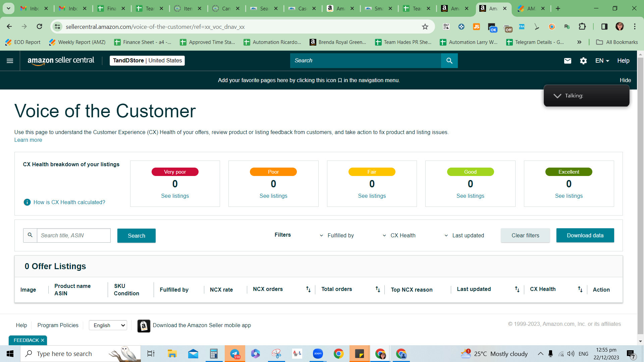Open the Calculator taskbar app
The width and height of the screenshot is (644, 362).
point(214,354)
